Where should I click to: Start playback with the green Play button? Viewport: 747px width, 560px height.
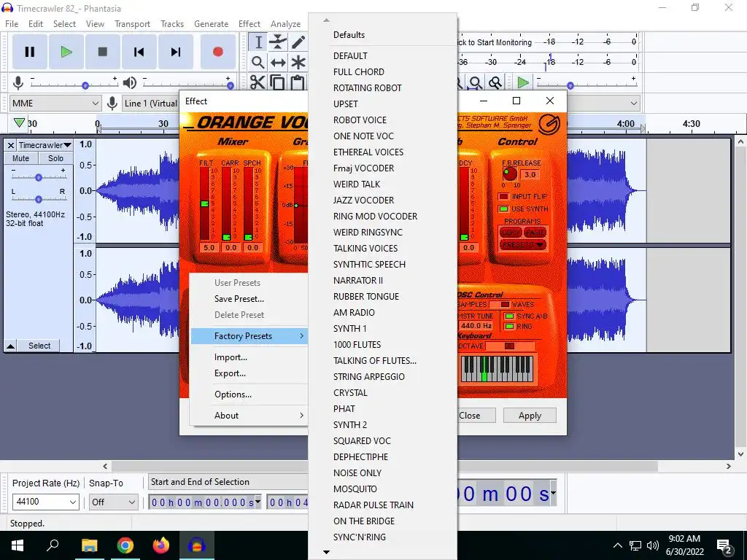66,52
